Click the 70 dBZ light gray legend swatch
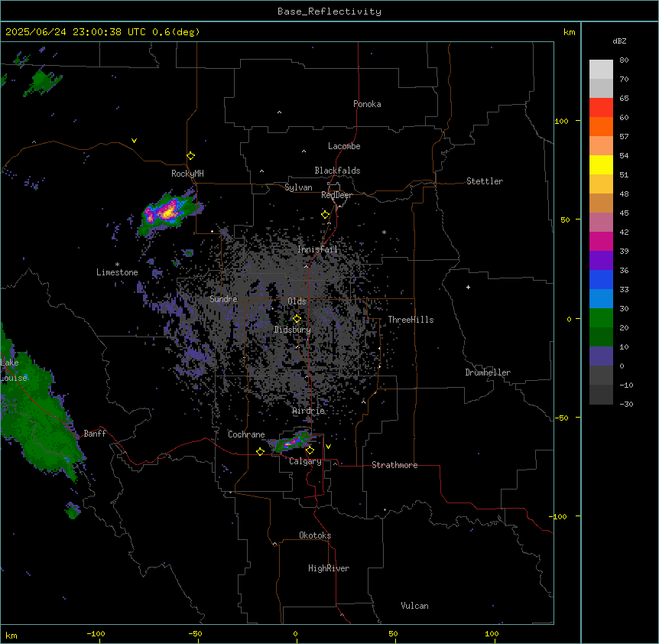Viewport: 659px width, 644px height. pyautogui.click(x=601, y=70)
